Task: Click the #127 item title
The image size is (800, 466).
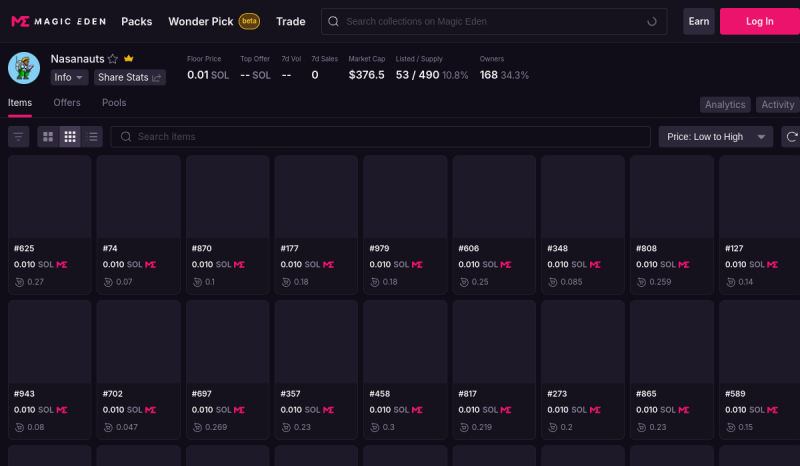Action: [734, 249]
